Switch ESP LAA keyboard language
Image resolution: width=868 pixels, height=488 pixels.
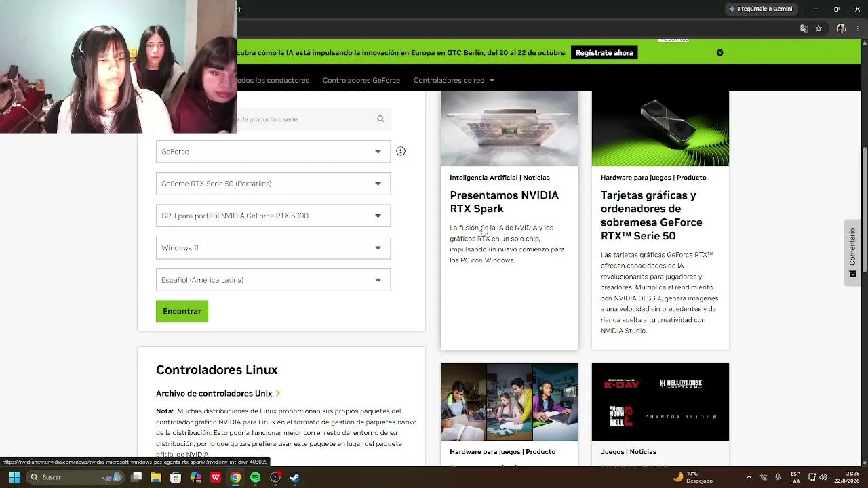click(795, 477)
